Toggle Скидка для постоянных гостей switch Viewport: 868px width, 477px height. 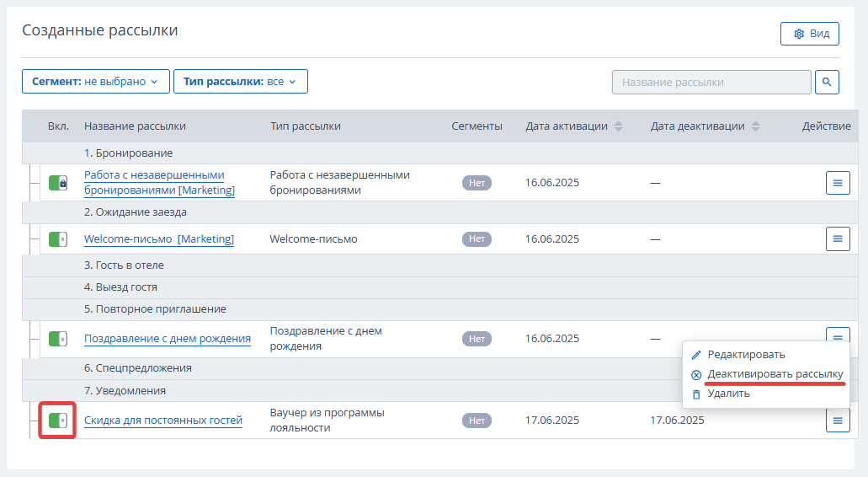(x=58, y=421)
